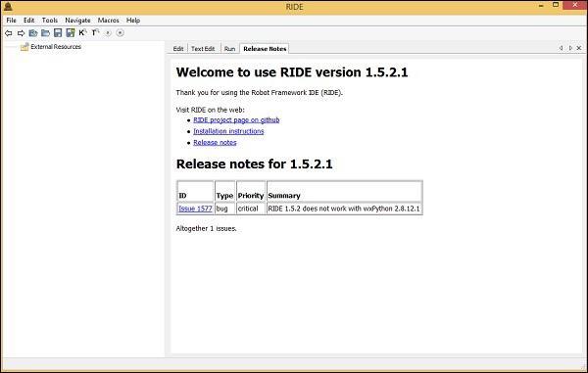588x373 pixels.
Task: Click the ID column header cell
Action: (x=195, y=192)
